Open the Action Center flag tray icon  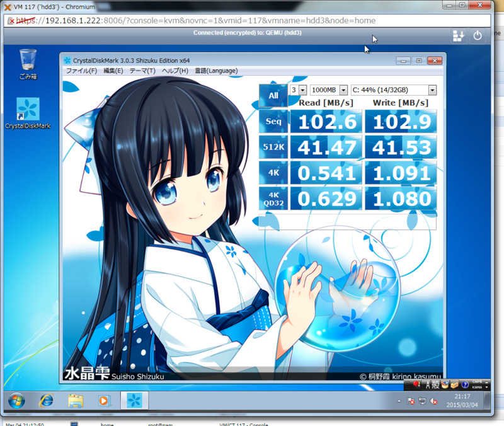click(411, 401)
